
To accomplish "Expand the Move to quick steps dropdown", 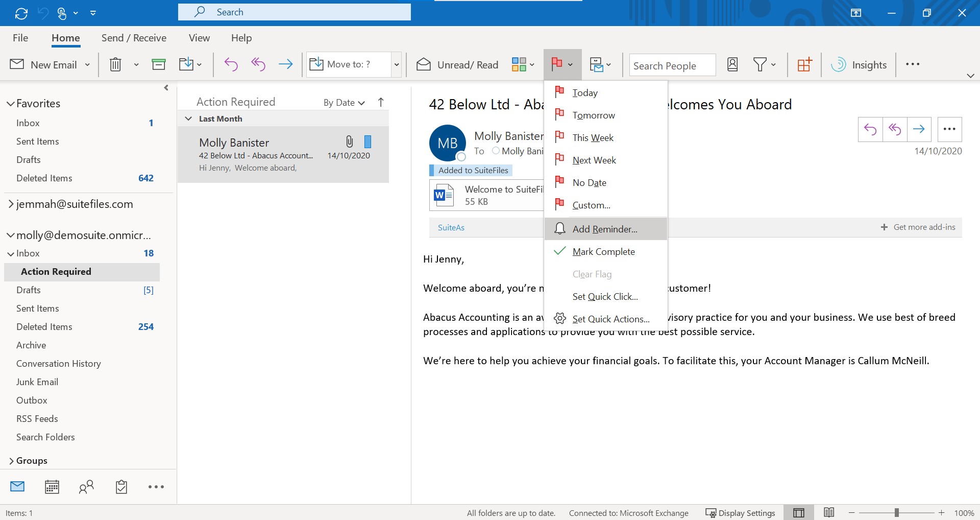I will pos(396,65).
